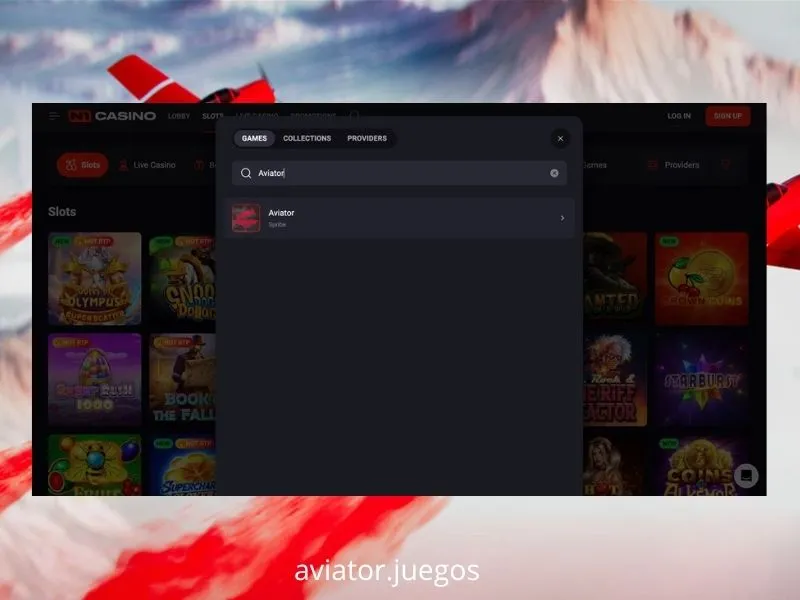This screenshot has height=600, width=800.
Task: Select the red Slots category pill
Action: (83, 165)
